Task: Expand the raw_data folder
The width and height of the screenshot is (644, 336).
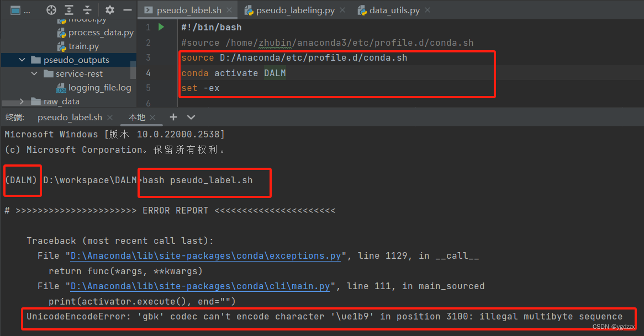Action: pyautogui.click(x=22, y=102)
